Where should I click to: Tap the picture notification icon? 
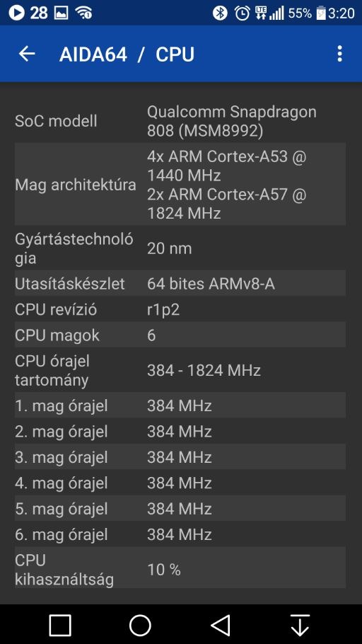point(61,13)
